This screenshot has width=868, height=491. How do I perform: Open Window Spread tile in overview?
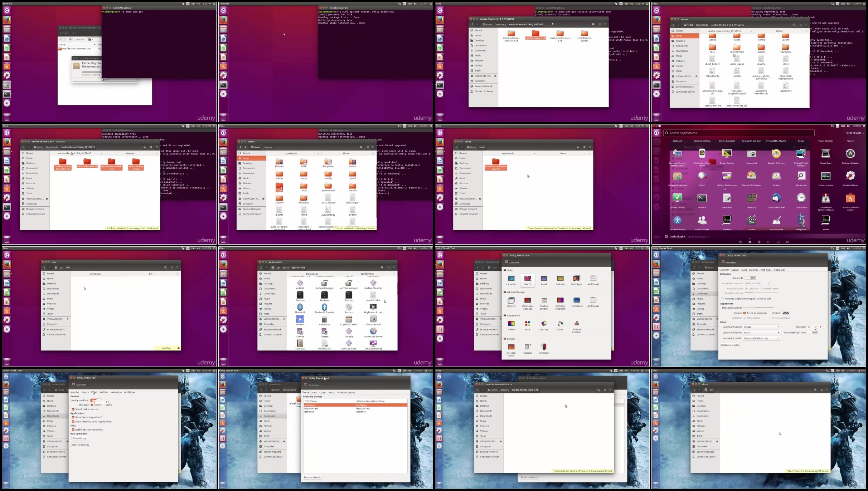coord(544,303)
